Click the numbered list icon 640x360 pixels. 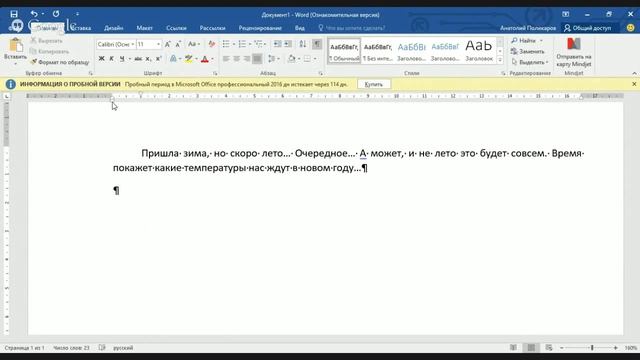coord(242,44)
